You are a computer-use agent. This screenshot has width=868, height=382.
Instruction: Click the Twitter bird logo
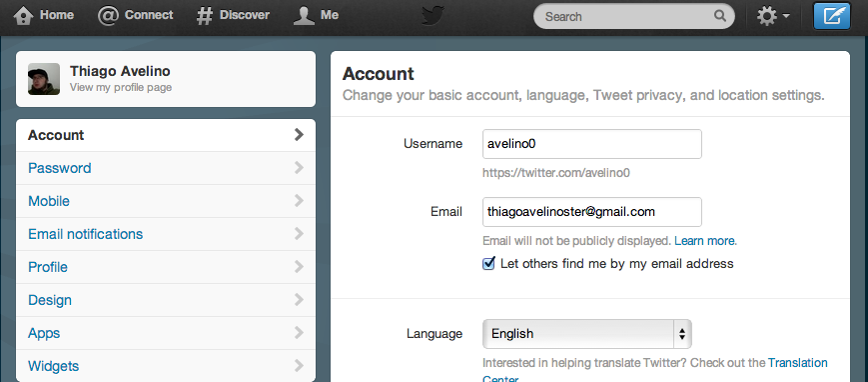(433, 16)
